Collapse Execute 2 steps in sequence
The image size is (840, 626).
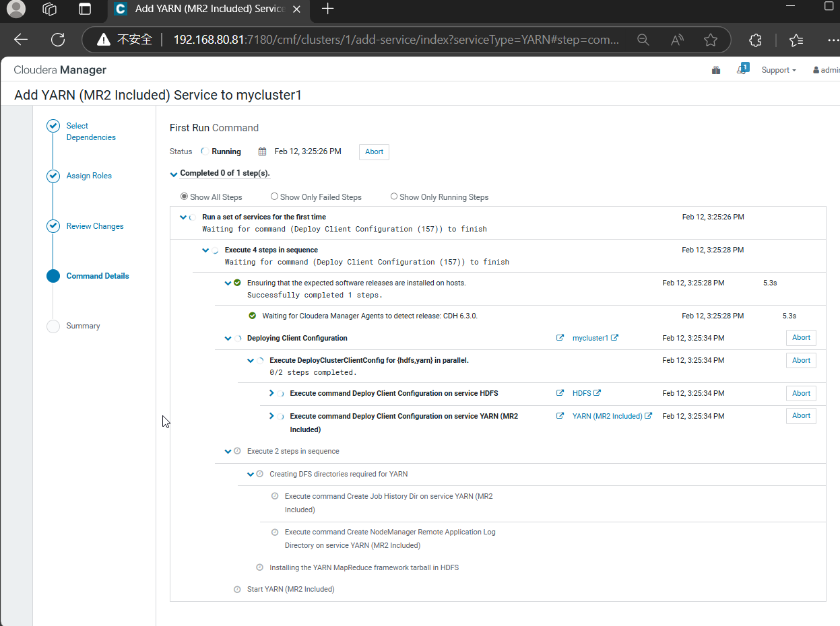point(228,452)
